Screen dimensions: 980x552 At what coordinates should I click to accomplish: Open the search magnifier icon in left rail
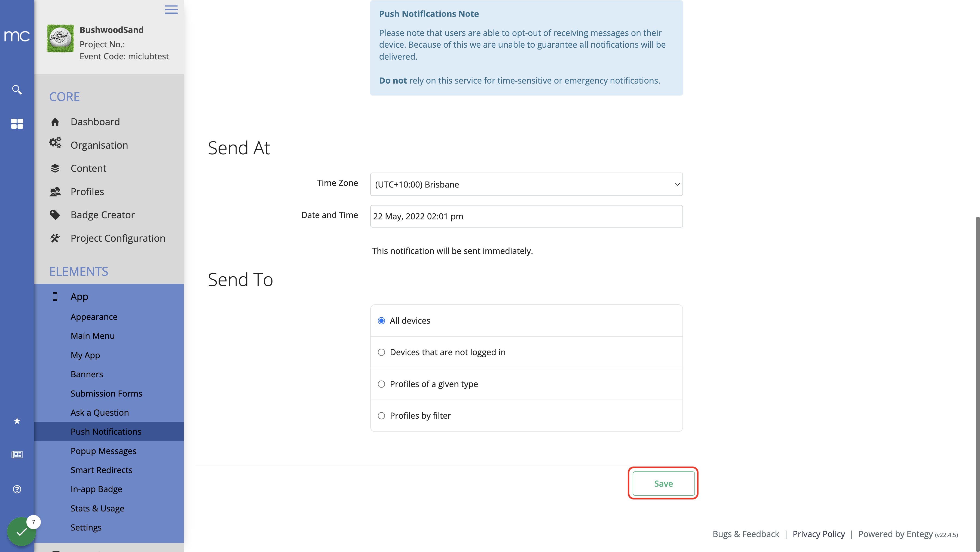[x=17, y=90]
